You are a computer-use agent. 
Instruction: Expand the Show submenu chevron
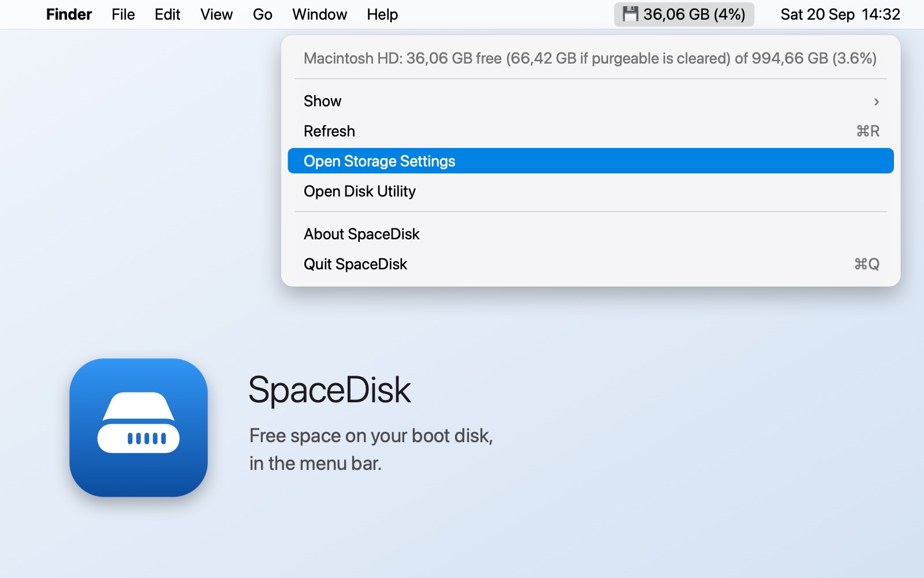(876, 102)
